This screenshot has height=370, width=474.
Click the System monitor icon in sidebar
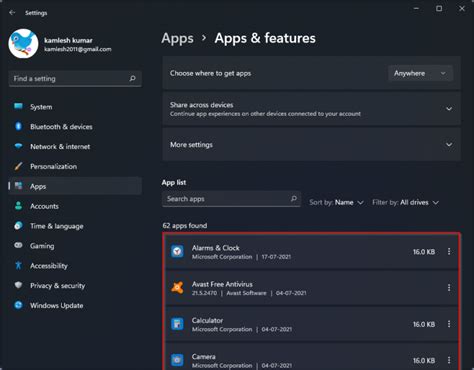[x=18, y=106]
